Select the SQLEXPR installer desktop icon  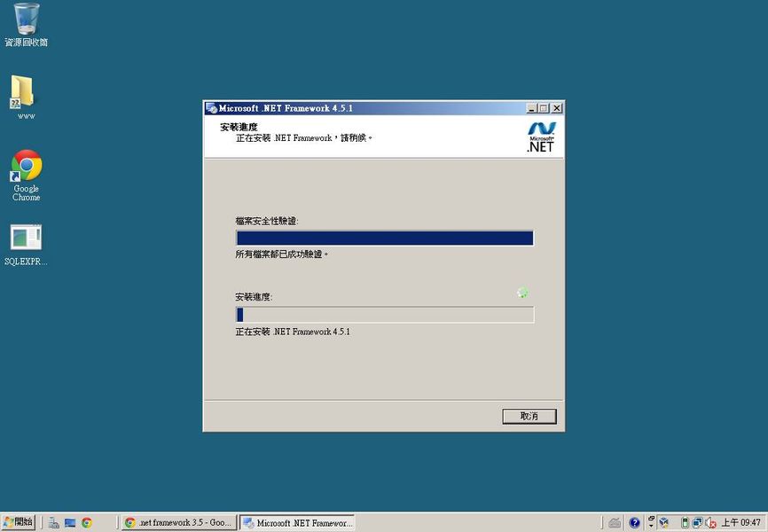pos(26,239)
